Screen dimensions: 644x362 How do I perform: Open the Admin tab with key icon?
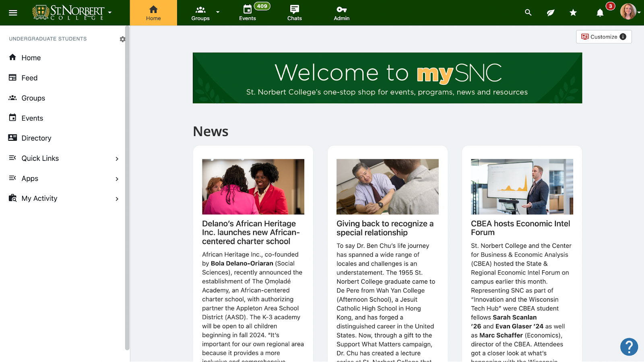[x=341, y=13]
